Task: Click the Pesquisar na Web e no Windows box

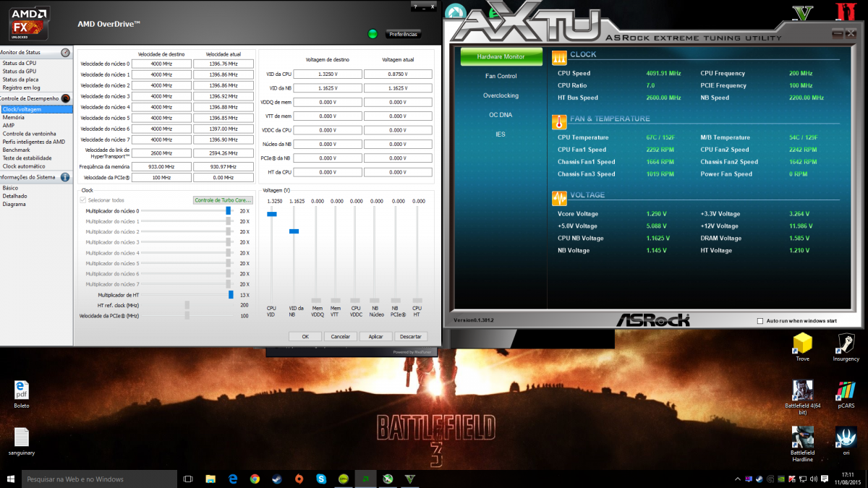Action: (x=99, y=479)
